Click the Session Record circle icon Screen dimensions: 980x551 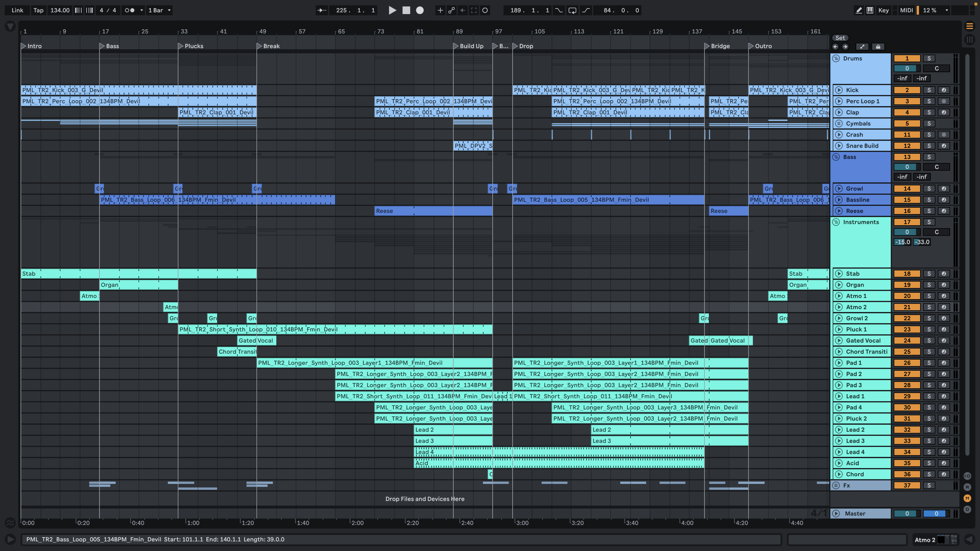click(485, 10)
